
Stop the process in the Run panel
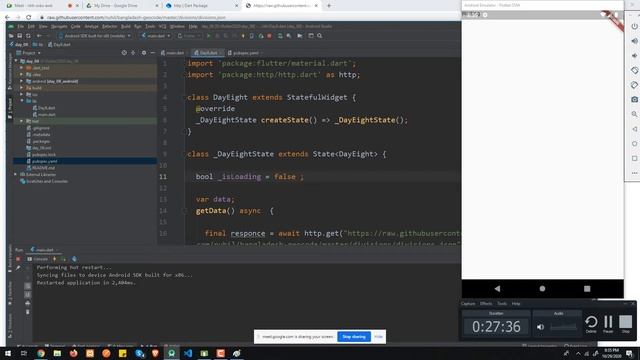18,259
